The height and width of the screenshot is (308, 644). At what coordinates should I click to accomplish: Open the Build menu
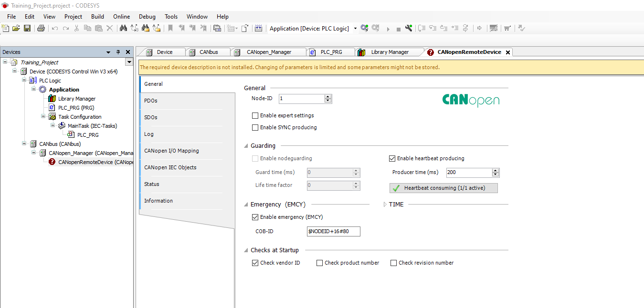pos(97,17)
